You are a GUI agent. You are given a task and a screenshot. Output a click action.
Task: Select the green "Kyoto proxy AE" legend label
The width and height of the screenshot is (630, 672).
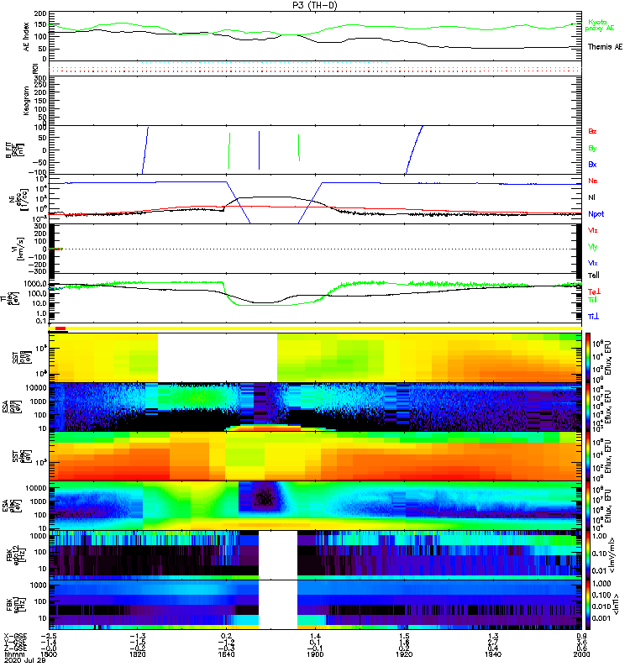pos(600,25)
